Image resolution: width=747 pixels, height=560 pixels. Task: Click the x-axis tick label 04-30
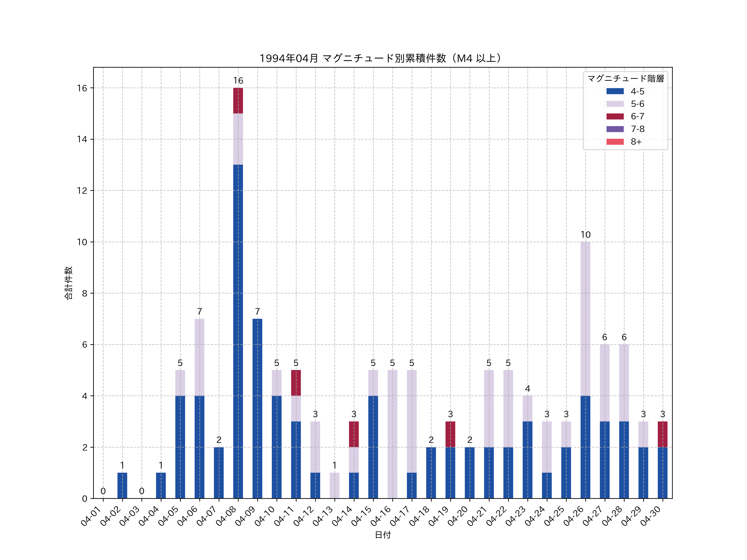coord(651,516)
